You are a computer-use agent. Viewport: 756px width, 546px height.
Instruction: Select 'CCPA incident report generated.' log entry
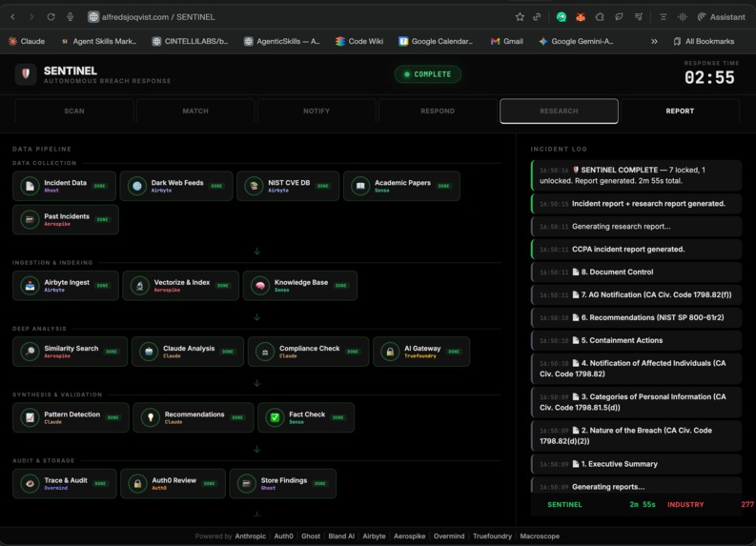[637, 249]
